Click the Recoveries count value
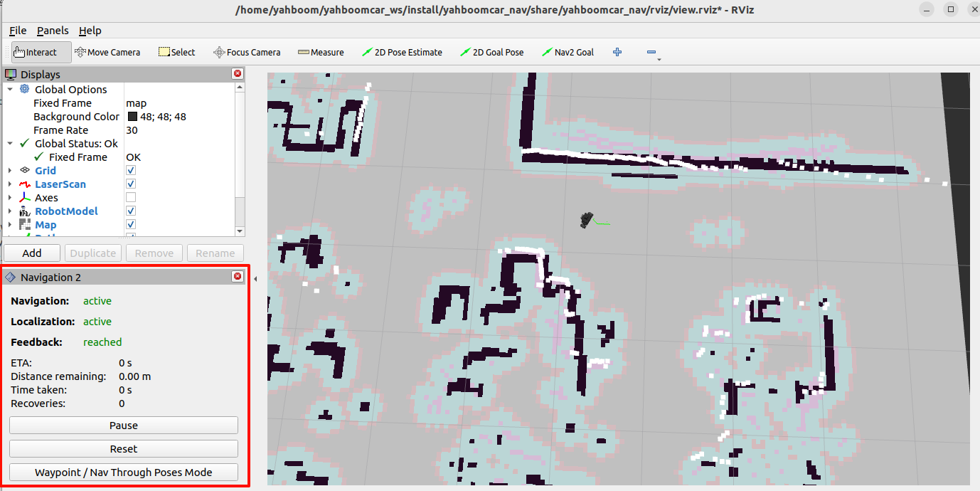 [122, 403]
